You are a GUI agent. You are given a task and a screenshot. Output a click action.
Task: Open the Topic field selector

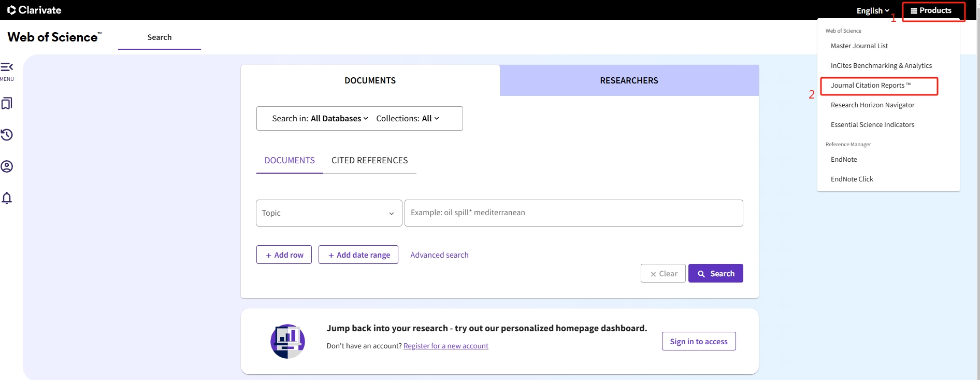[329, 213]
